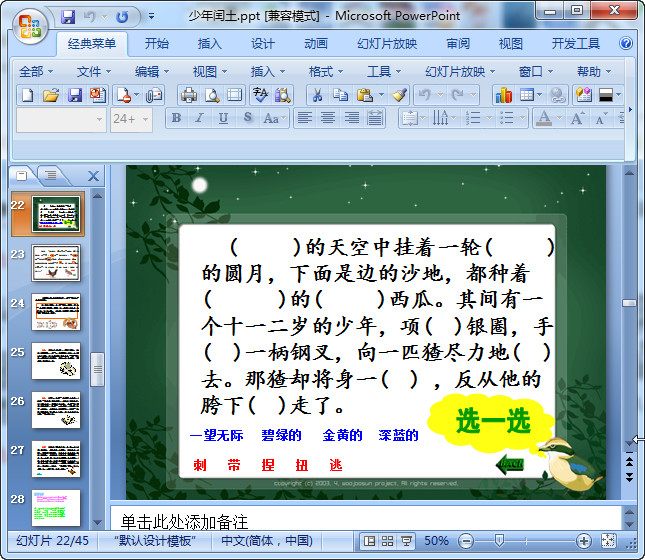This screenshot has width=645, height=560.
Task: Show the outline pane tab
Action: pos(51,176)
